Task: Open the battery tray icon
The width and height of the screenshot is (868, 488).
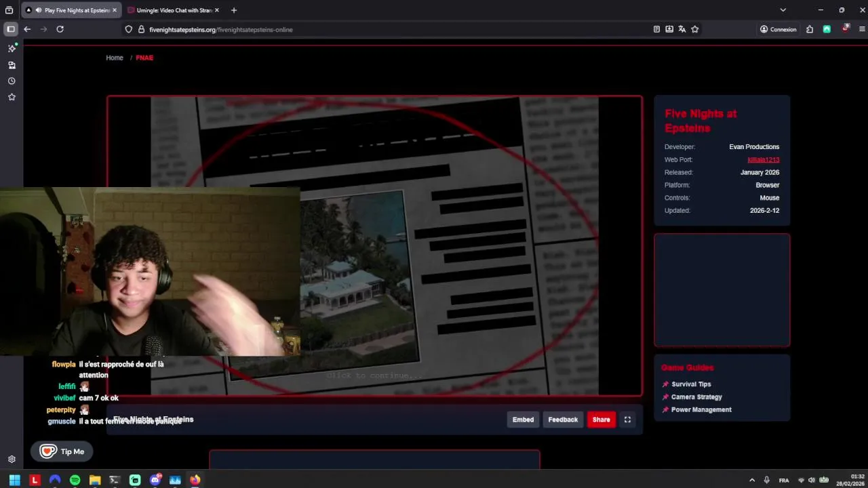Action: [825, 480]
